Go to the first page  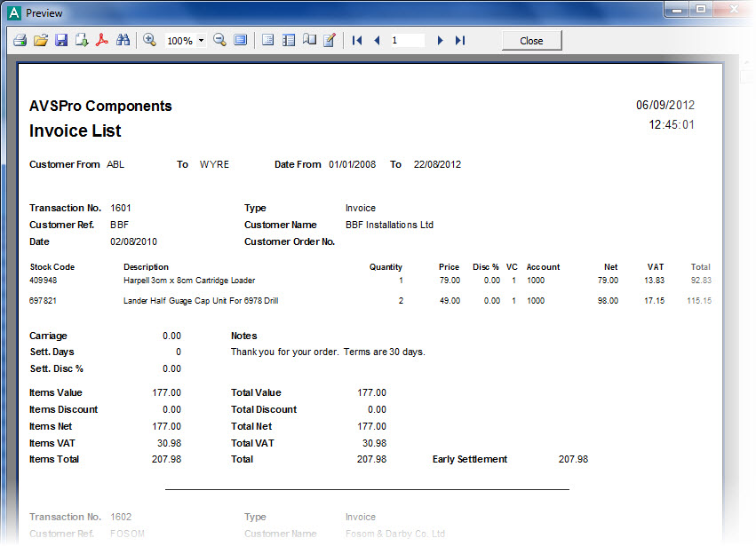[357, 41]
